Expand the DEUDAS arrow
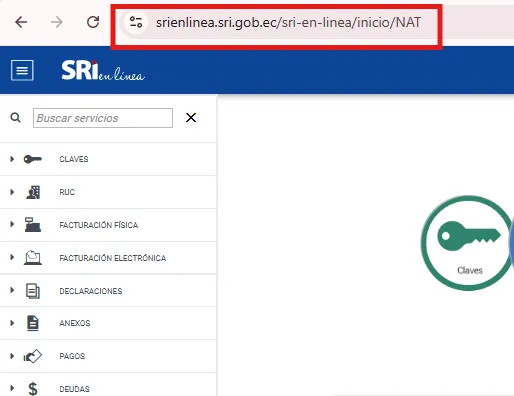The height and width of the screenshot is (396, 514). [12, 388]
